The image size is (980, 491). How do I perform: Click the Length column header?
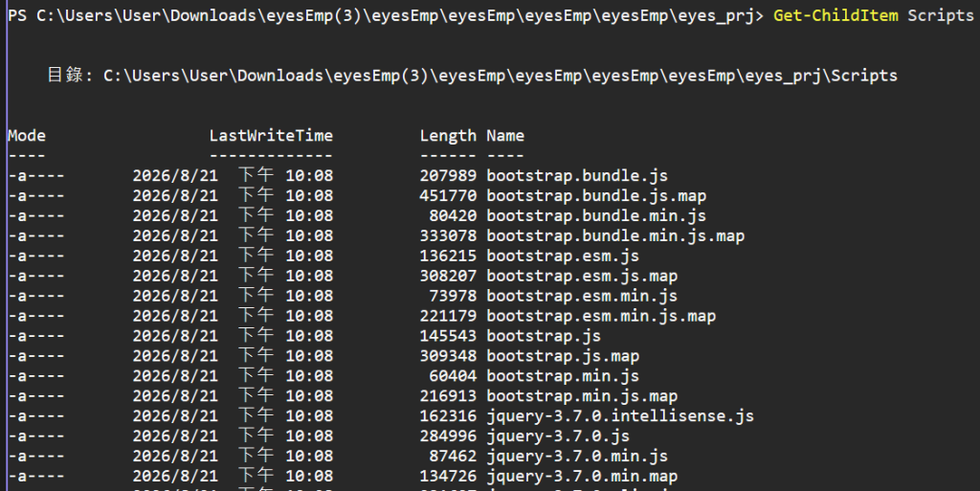(448, 136)
